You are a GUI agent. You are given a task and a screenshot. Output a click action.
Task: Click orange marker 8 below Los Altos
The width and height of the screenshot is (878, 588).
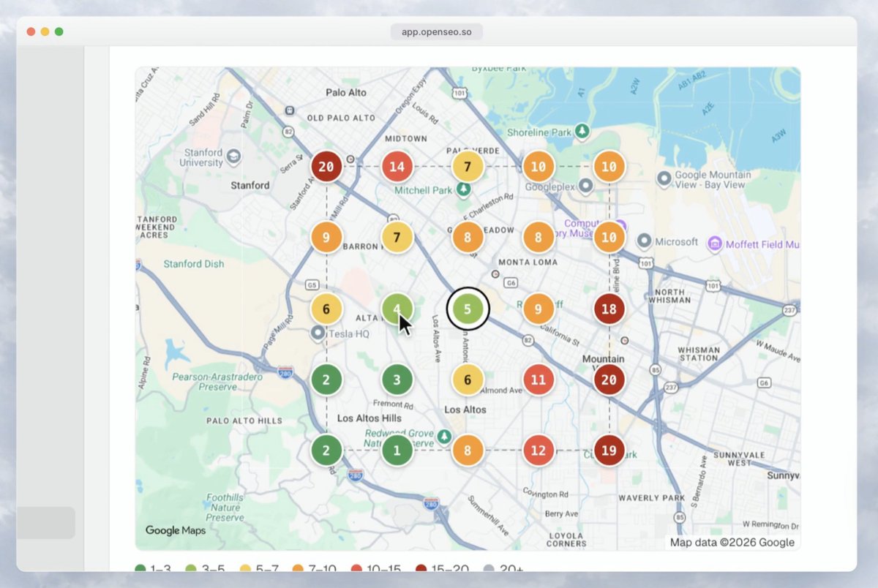[468, 451]
